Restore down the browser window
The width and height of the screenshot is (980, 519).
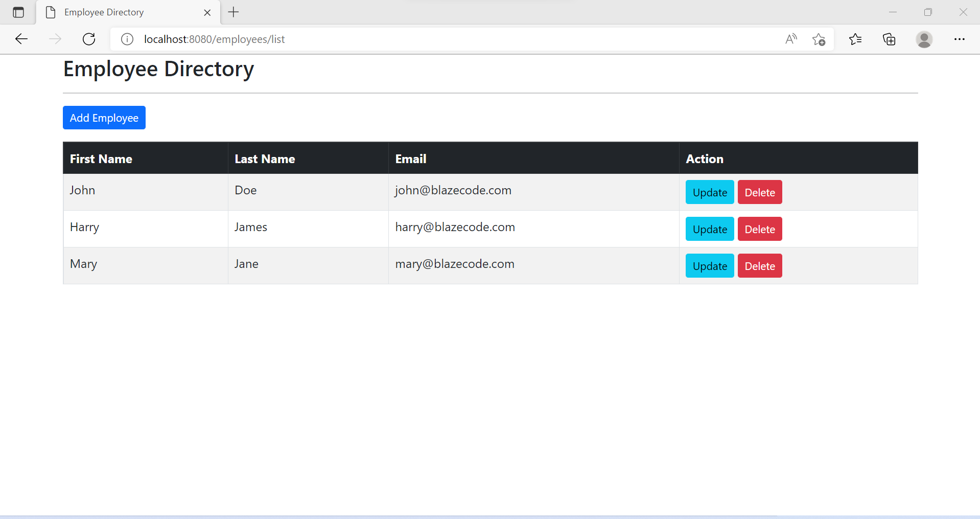[928, 12]
